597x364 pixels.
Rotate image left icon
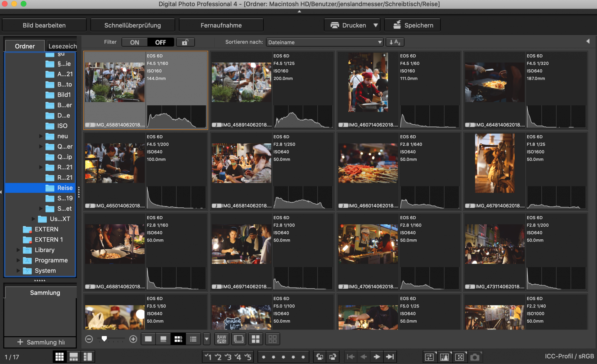coord(320,357)
